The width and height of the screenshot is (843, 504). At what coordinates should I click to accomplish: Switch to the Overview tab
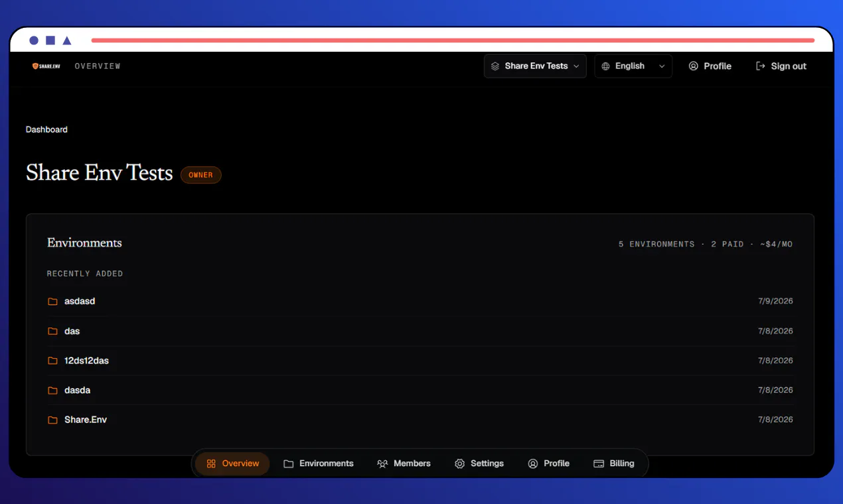coord(232,464)
